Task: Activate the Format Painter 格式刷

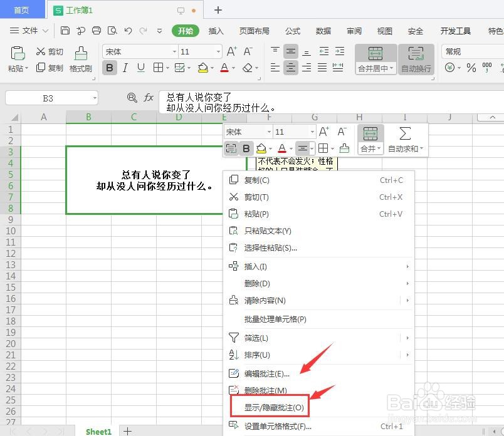Action: tap(81, 60)
